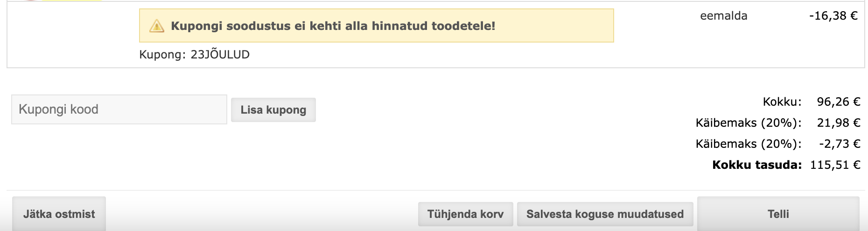Viewport: 868px width, 231px height.
Task: Click the 'Käibemaks (20%)' label beside 21,98 €
Action: pyautogui.click(x=748, y=123)
